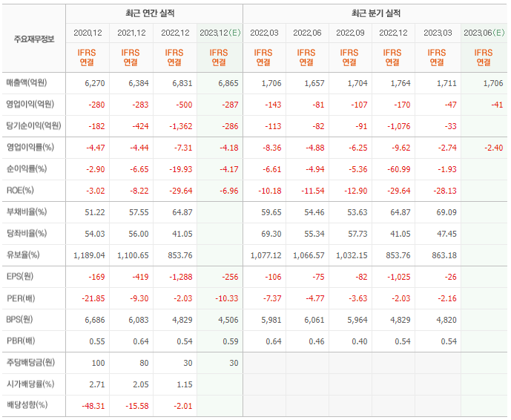The image size is (511, 420).
Task: Click the -3.63 quarterly PER value
Action: 357,299
